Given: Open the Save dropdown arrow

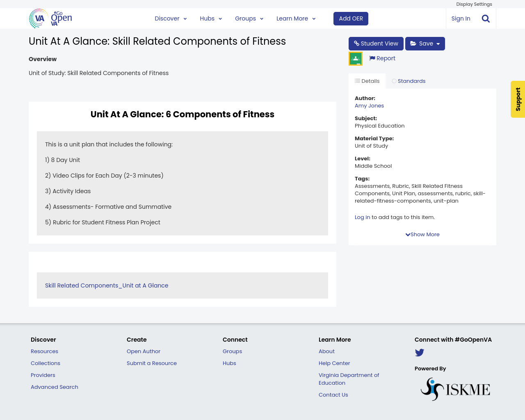Looking at the screenshot, I should pos(437,43).
